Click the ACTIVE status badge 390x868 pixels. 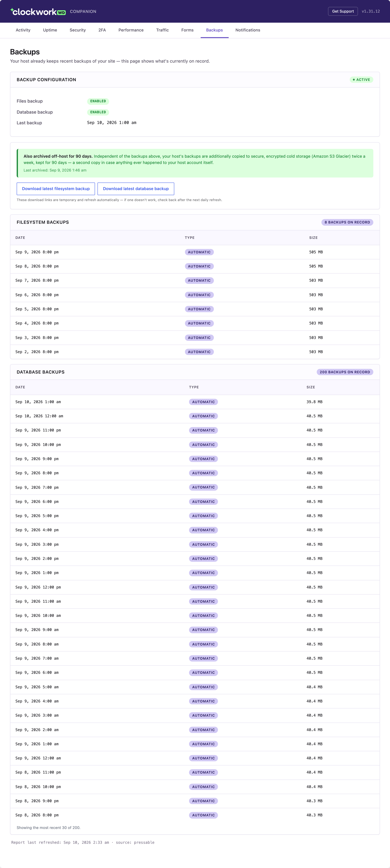[x=361, y=80]
